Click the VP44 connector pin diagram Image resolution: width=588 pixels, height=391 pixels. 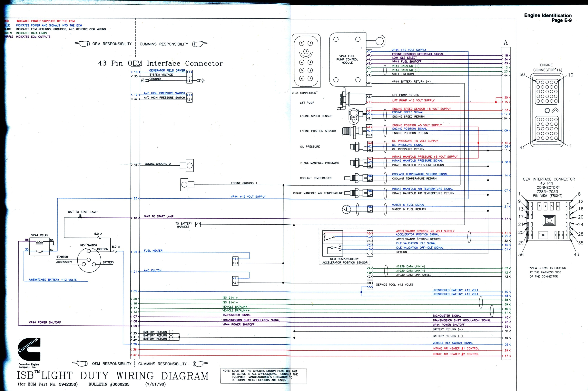[x=306, y=61]
